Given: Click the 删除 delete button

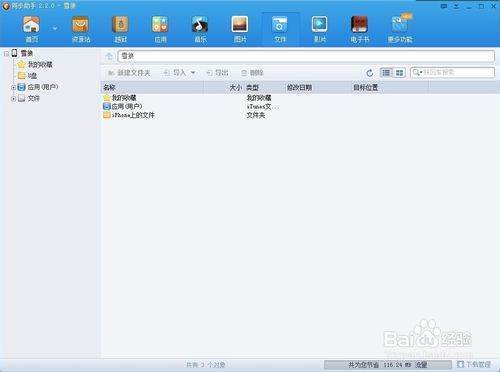Looking at the screenshot, I should click(252, 73).
